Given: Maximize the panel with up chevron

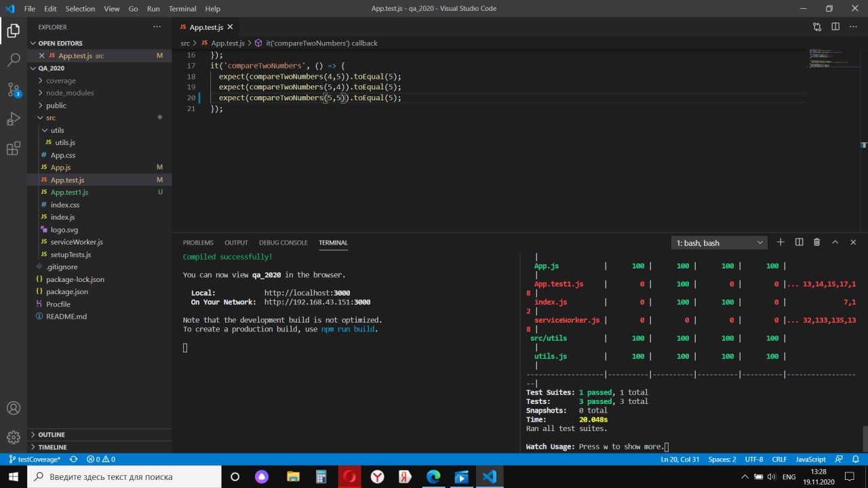Looking at the screenshot, I should (x=835, y=242).
